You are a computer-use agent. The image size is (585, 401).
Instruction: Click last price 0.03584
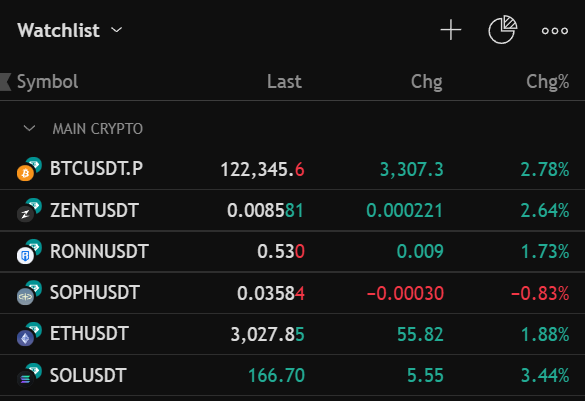point(271,293)
